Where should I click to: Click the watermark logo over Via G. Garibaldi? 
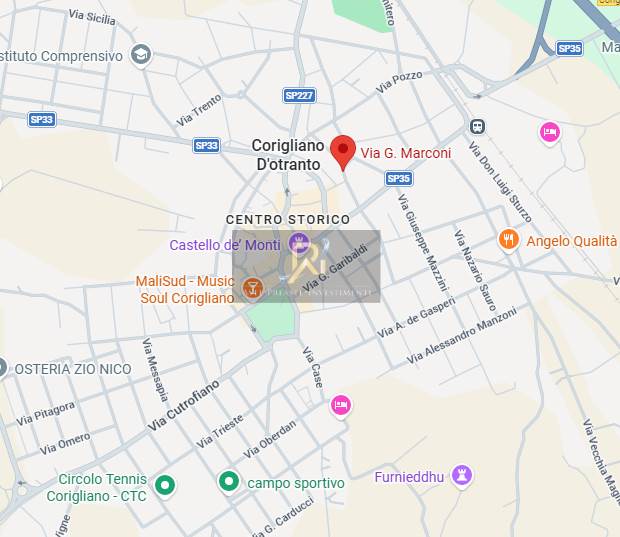306,266
